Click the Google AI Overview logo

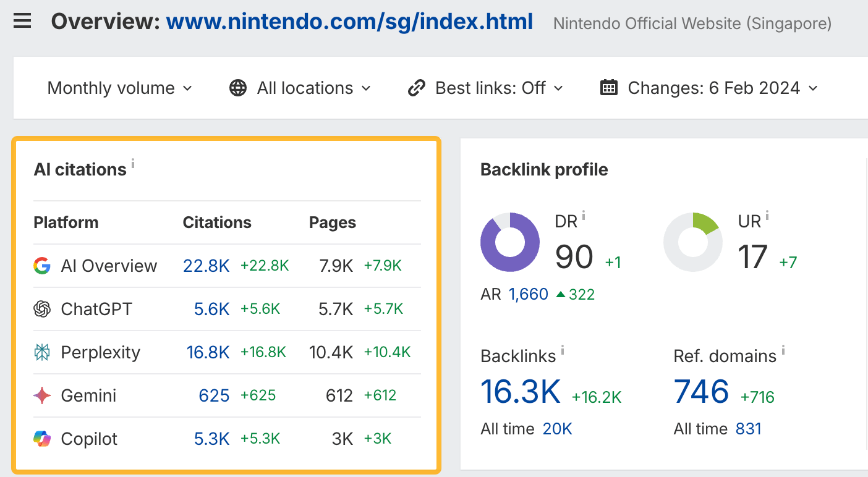point(42,266)
